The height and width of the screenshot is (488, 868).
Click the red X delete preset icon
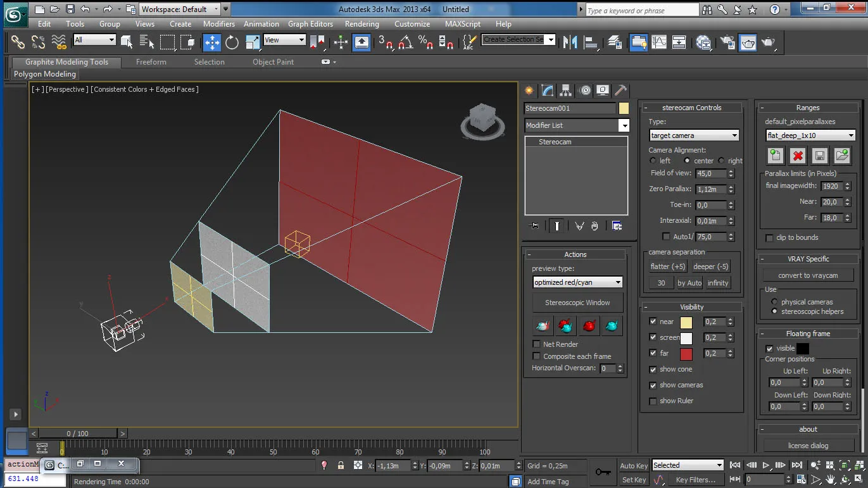click(x=798, y=156)
